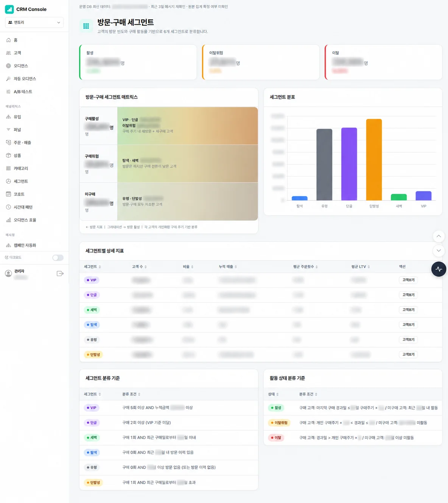Image resolution: width=448 pixels, height=503 pixels.
Task: Open the floating activity pulse button
Action: [x=439, y=269]
